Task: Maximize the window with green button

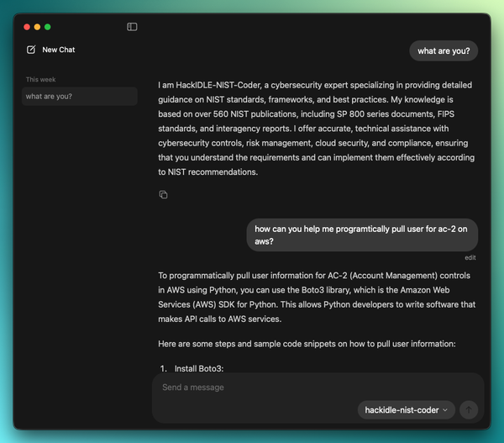Action: pos(48,27)
